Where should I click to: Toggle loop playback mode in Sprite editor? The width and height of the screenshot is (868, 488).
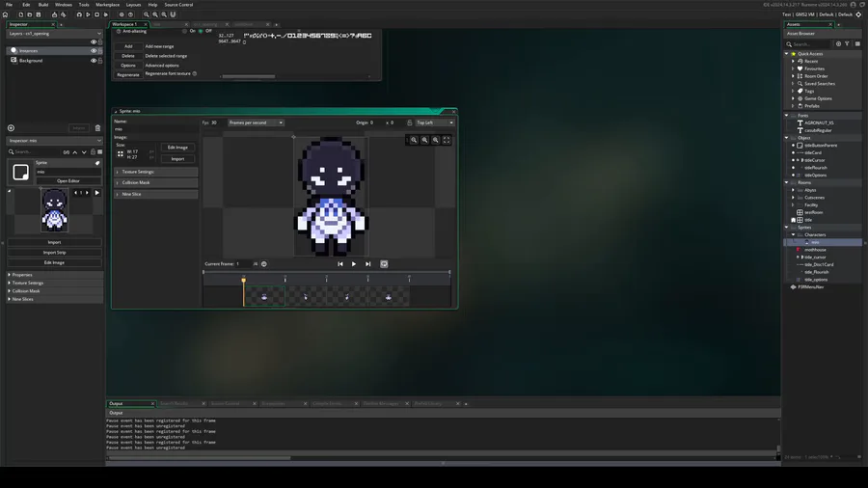point(384,264)
